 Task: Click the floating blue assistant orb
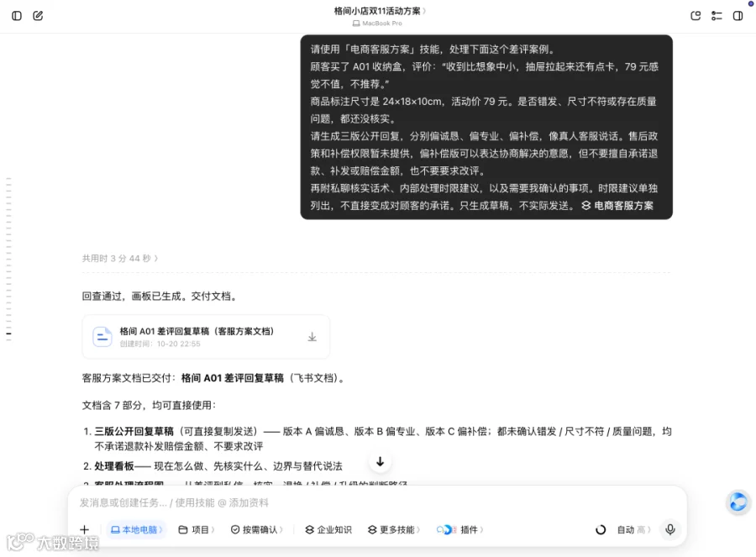tap(738, 502)
